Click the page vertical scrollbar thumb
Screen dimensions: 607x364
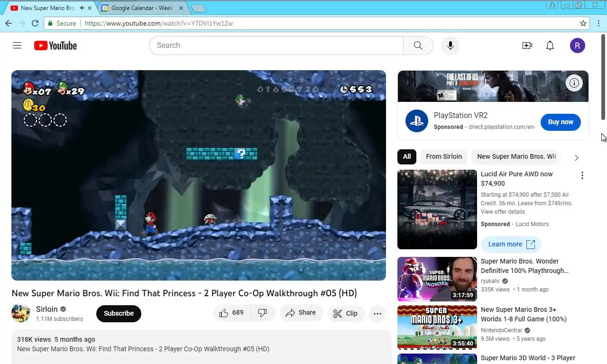[604, 77]
